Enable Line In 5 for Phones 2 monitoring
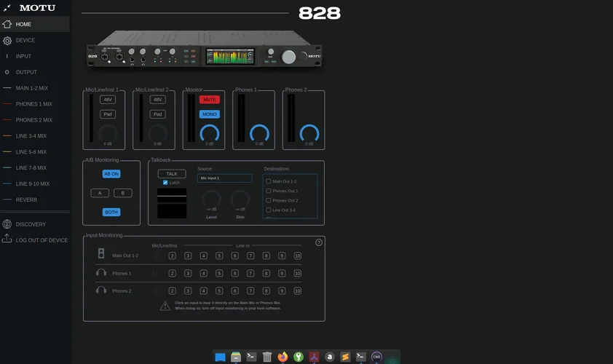Screen dimensions: 613x364 pyautogui.click(x=219, y=290)
